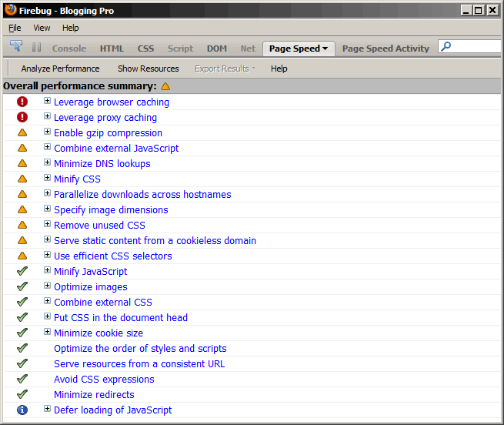Click the Show Resources button
The image size is (504, 425).
[x=149, y=69]
